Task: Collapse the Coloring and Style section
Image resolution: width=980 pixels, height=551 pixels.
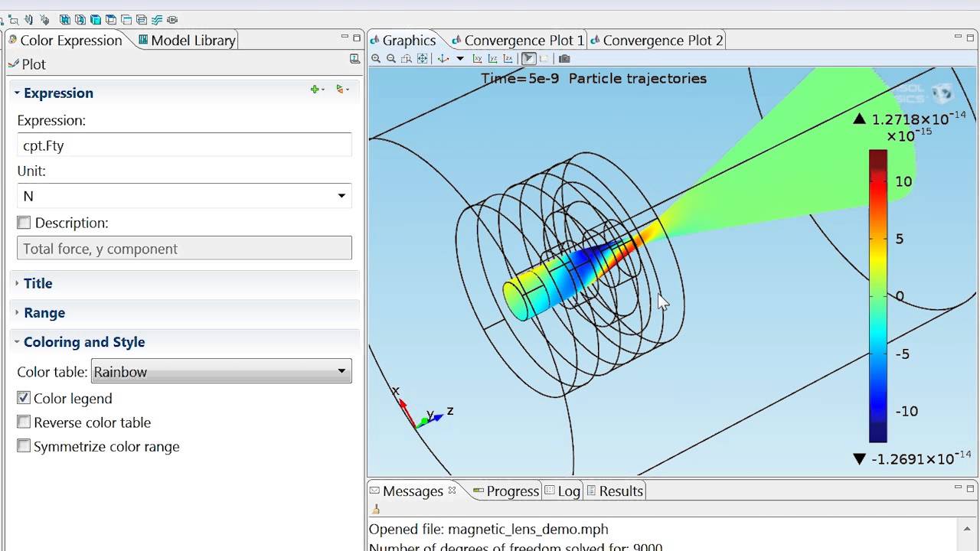Action: point(17,342)
